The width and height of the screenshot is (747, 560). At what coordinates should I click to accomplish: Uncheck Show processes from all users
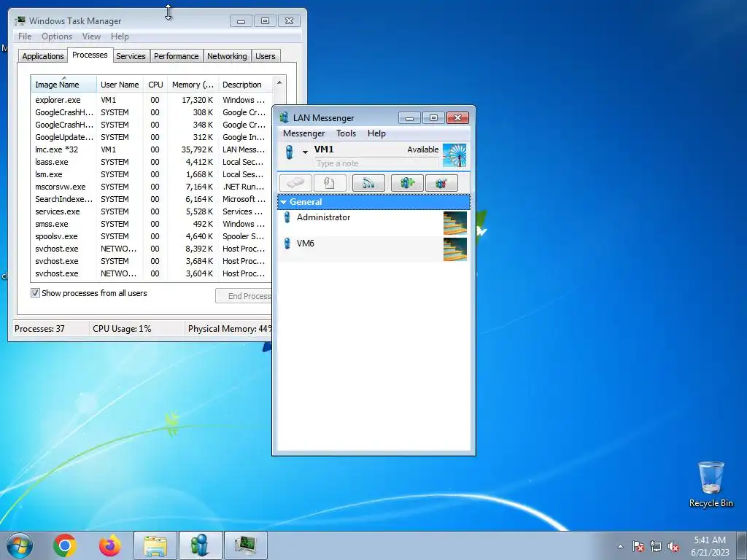pos(35,293)
